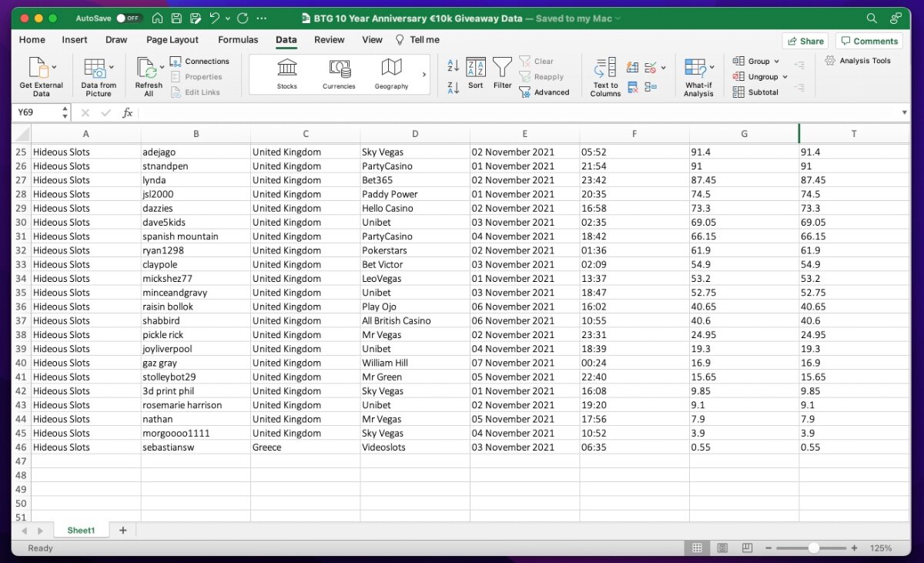
Task: Open the Ungroup dropdown arrow
Action: (785, 77)
